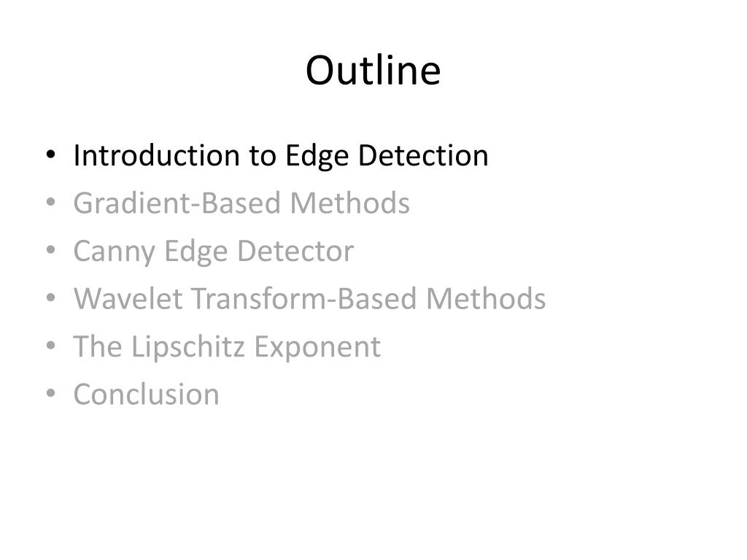Click the bullet dot before The Lipschitz Exponent
This screenshot has height=560, width=747.
(x=50, y=346)
